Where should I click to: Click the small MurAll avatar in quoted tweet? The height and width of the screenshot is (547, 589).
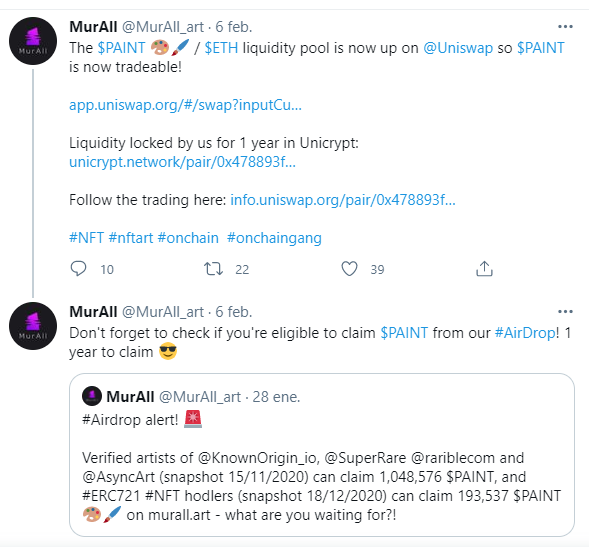[x=92, y=396]
